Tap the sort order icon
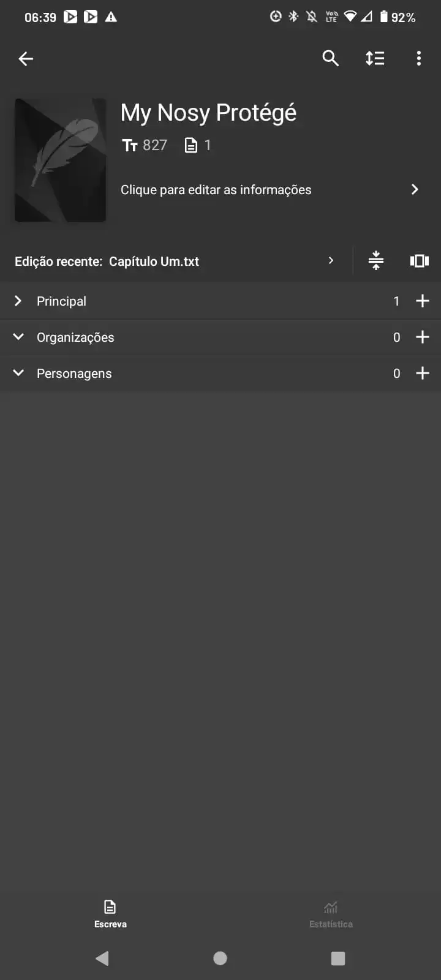441x980 pixels. click(375, 58)
